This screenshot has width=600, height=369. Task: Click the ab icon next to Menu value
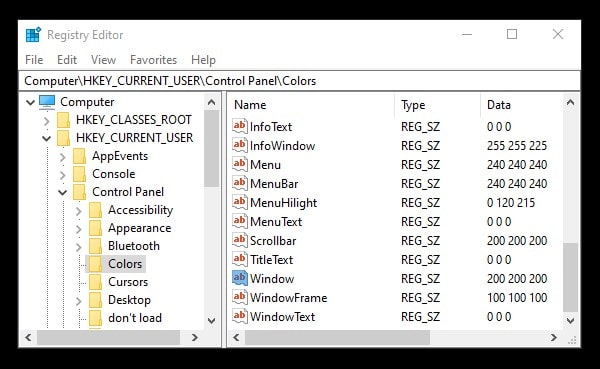[240, 164]
